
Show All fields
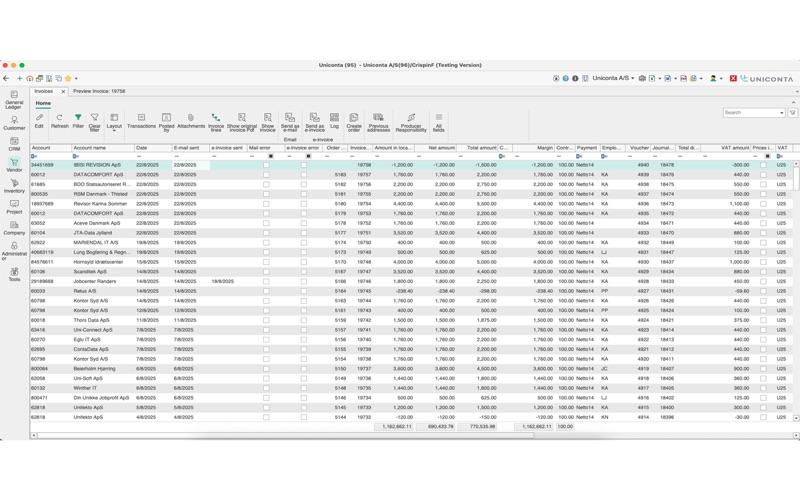439,123
